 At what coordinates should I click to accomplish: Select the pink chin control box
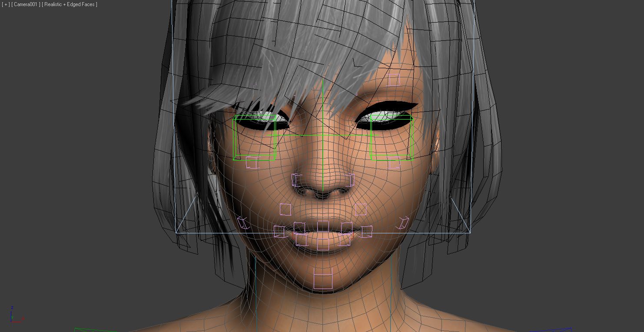click(x=323, y=279)
